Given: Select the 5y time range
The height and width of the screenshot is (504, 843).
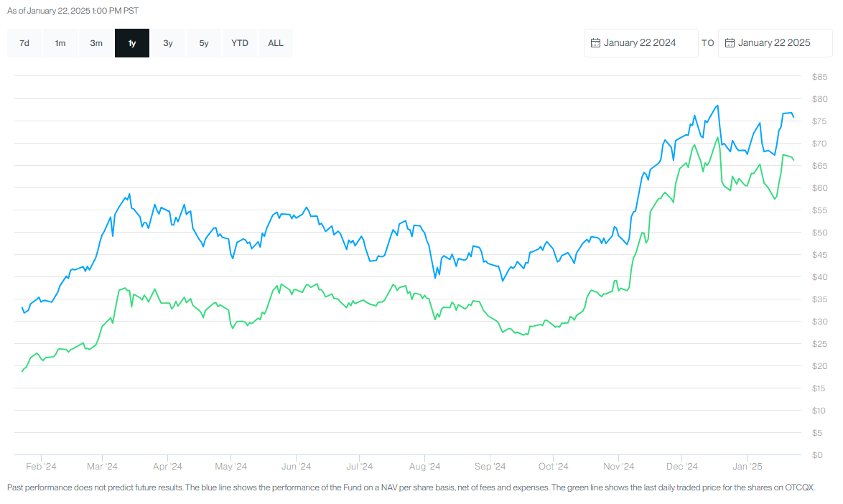Looking at the screenshot, I should pyautogui.click(x=203, y=42).
